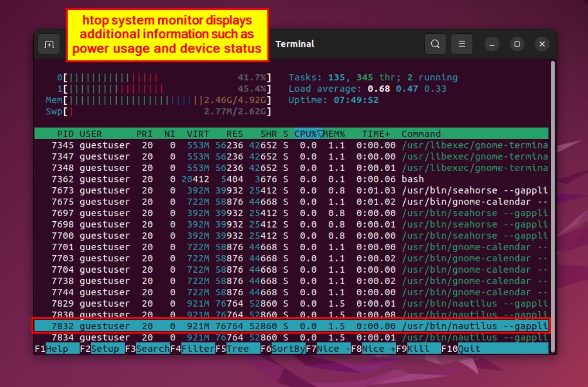Click F1 Help in htop footer

pos(57,349)
